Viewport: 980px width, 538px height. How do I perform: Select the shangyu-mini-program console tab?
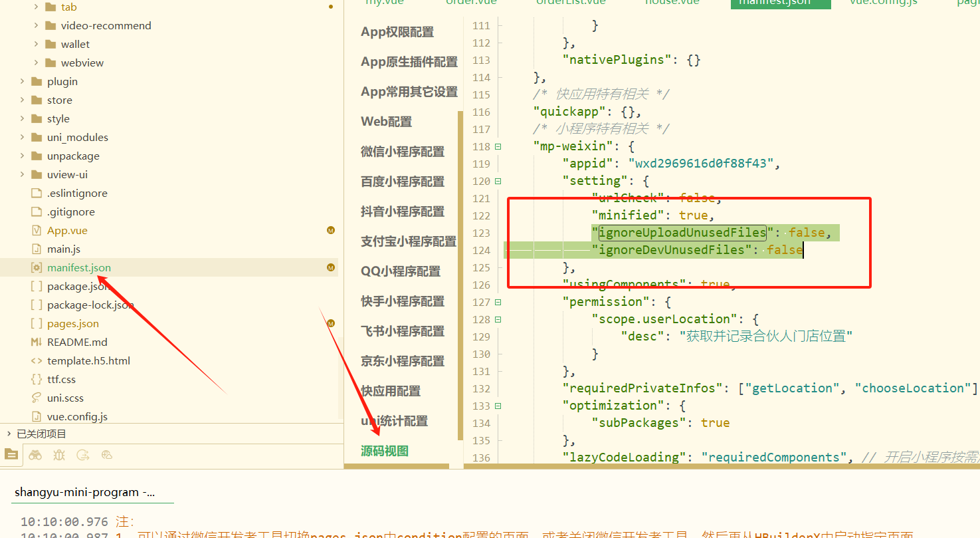point(85,493)
